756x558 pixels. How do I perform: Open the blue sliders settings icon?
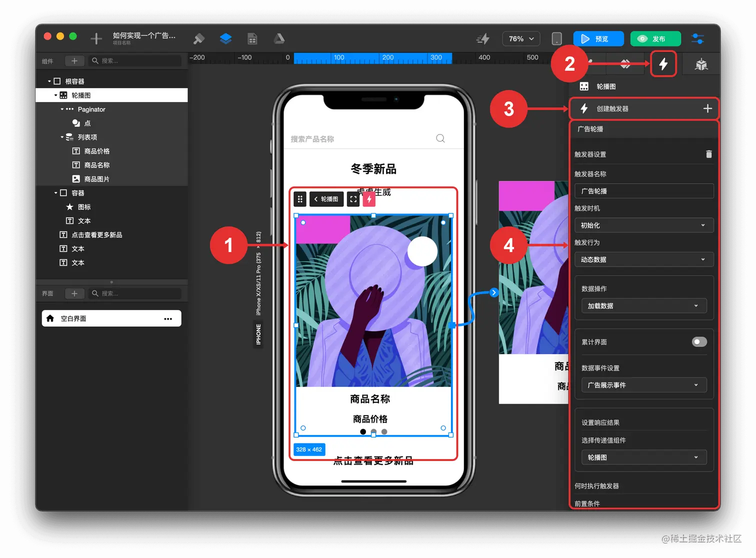click(697, 38)
